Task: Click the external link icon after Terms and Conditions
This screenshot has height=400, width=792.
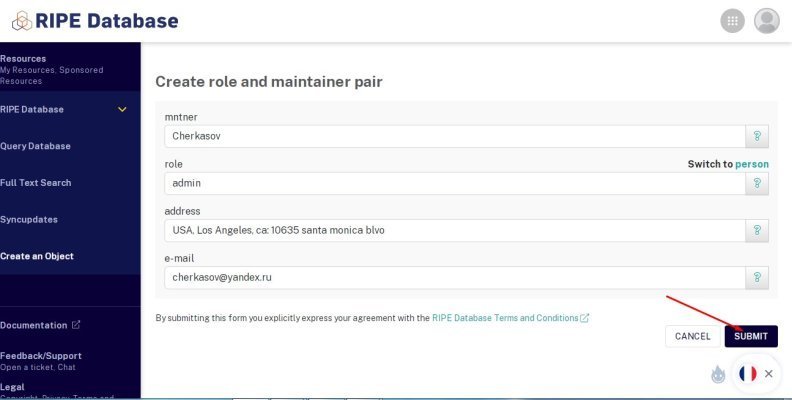Action: tap(584, 318)
